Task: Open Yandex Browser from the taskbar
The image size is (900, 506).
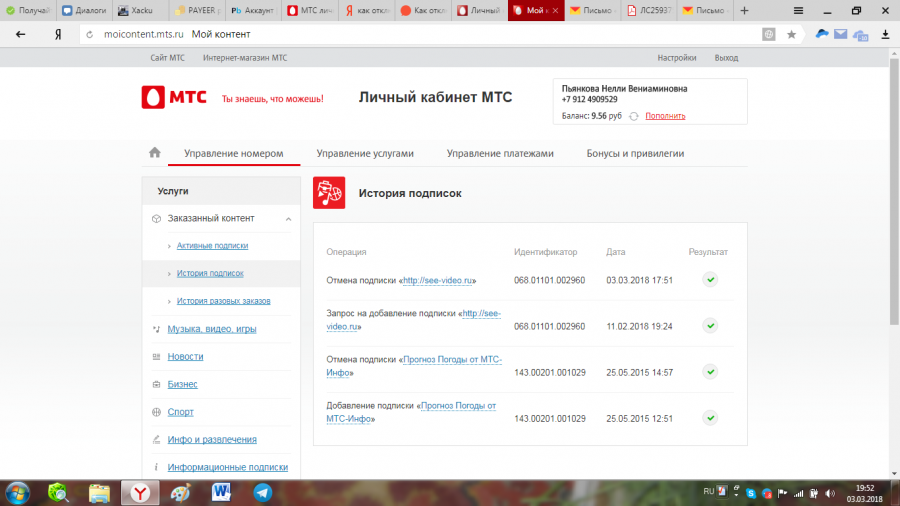Action: click(x=140, y=493)
